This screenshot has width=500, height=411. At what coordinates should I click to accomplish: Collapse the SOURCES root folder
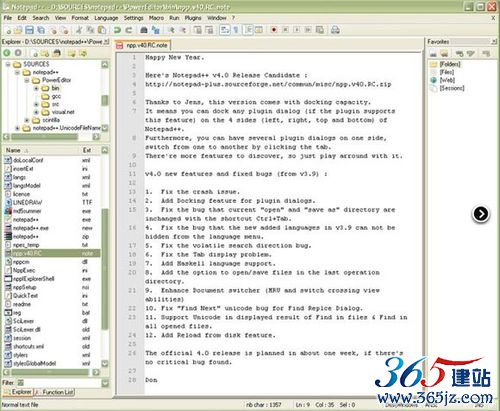(x=8, y=64)
